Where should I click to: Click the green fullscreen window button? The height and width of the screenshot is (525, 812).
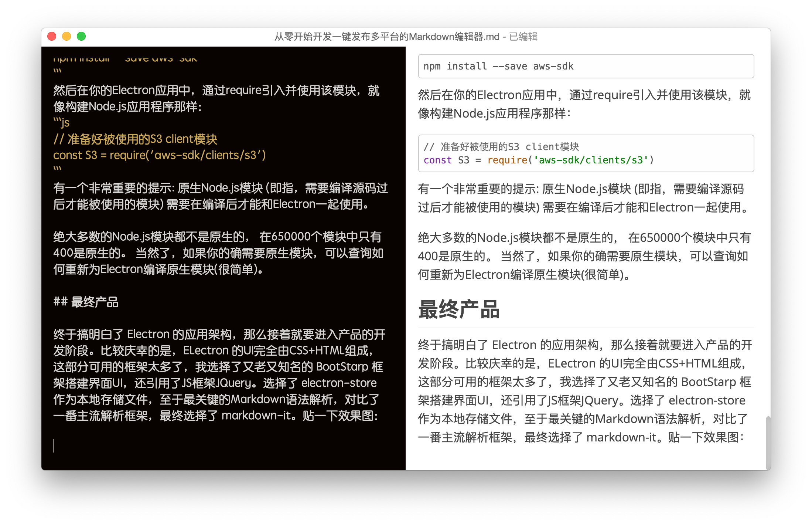click(x=81, y=36)
